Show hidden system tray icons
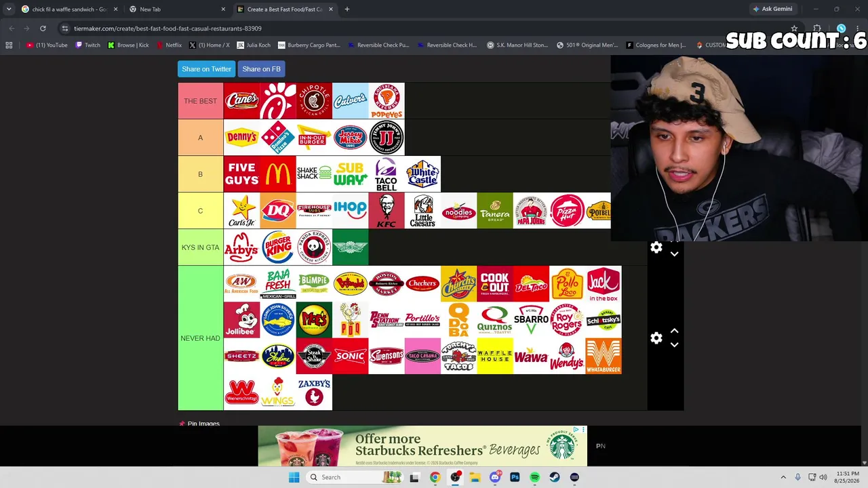Viewport: 868px width, 488px height. pos(783,477)
